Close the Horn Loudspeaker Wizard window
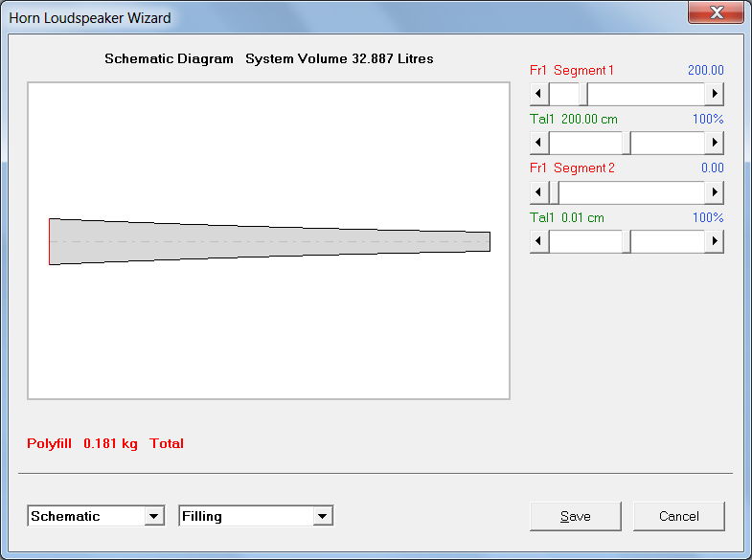This screenshot has height=560, width=752. 716,12
